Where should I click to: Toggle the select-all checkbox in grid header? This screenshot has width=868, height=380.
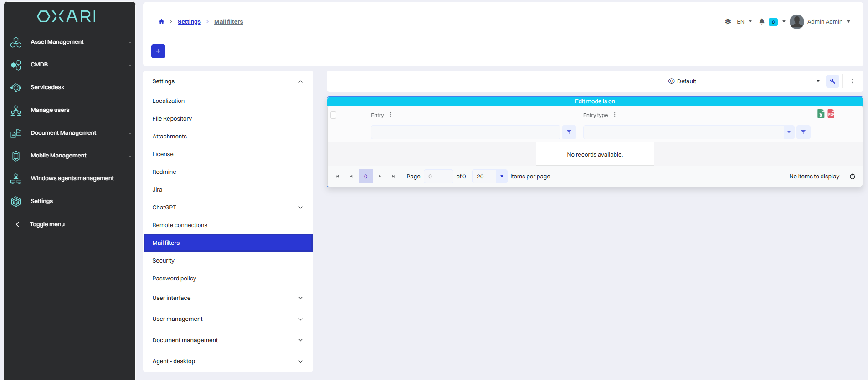334,115
